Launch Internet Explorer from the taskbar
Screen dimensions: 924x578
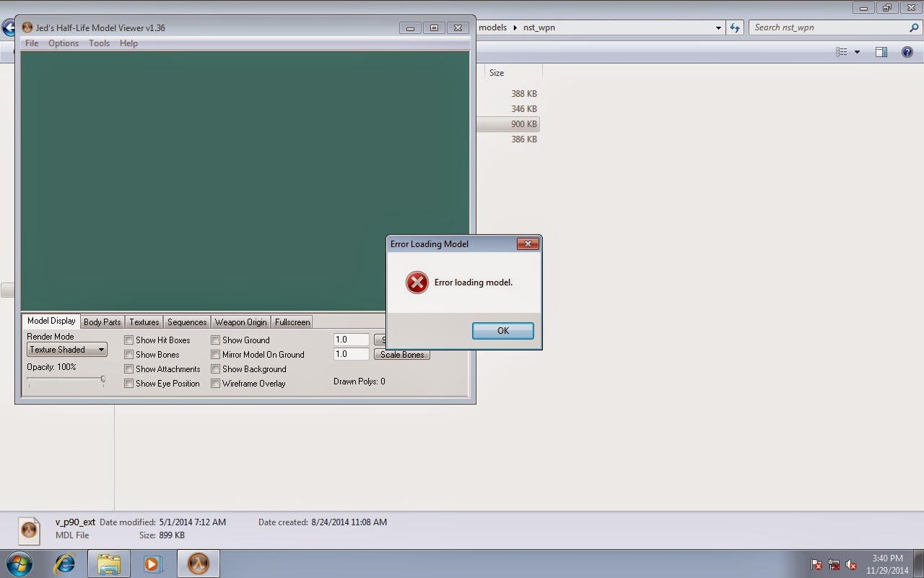pos(65,564)
